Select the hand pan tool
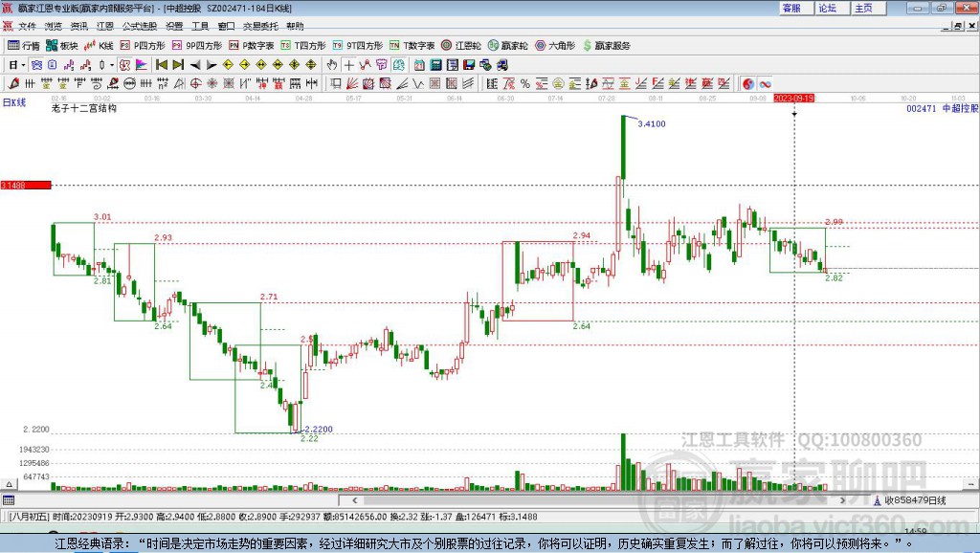 click(331, 65)
